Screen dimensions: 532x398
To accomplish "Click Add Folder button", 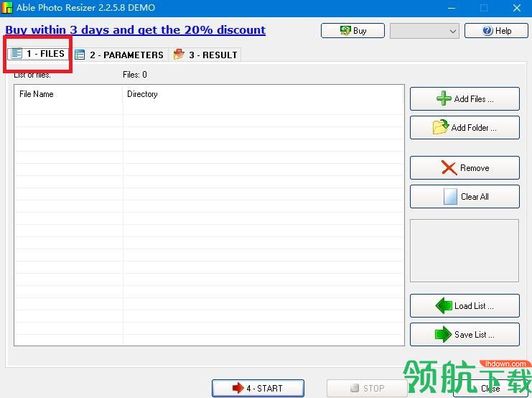I will 465,128.
